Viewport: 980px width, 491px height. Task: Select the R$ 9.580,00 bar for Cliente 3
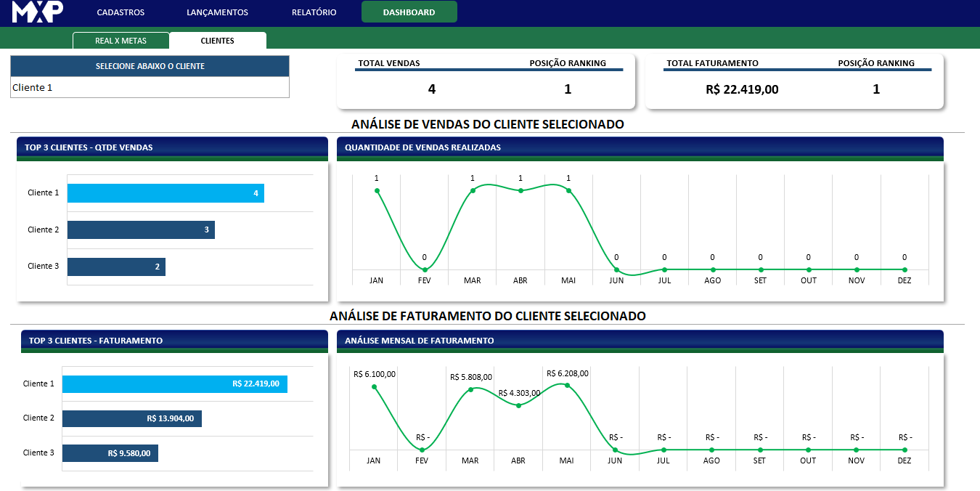(110, 453)
